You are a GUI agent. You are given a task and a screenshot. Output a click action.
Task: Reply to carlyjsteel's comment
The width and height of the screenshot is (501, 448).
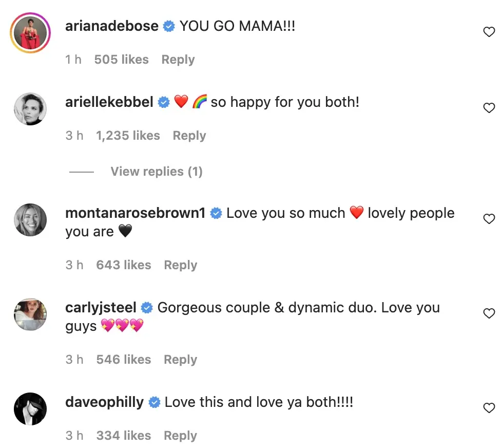click(181, 360)
